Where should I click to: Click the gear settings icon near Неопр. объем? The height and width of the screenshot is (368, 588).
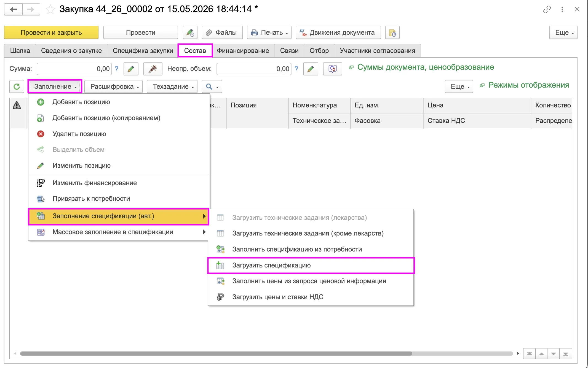point(333,69)
